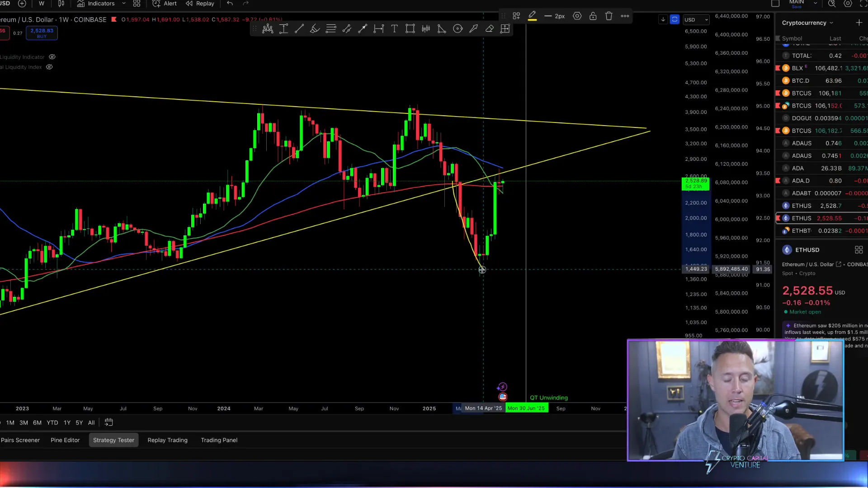
Task: Open the Indicators menu
Action: click(96, 4)
